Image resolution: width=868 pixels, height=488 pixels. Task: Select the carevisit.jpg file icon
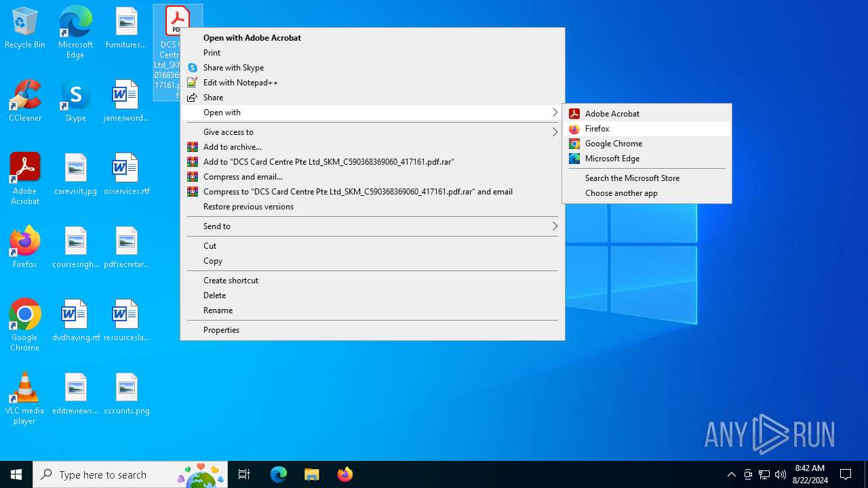[75, 175]
